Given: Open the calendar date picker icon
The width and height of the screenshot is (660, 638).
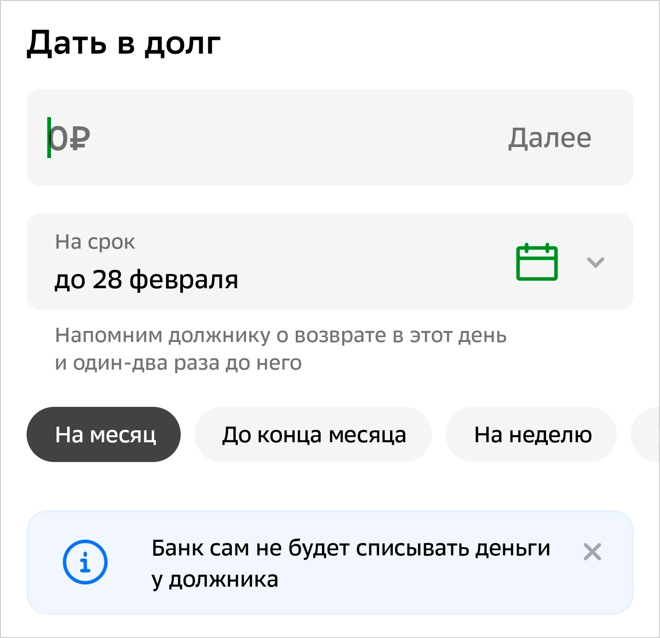Looking at the screenshot, I should tap(537, 262).
